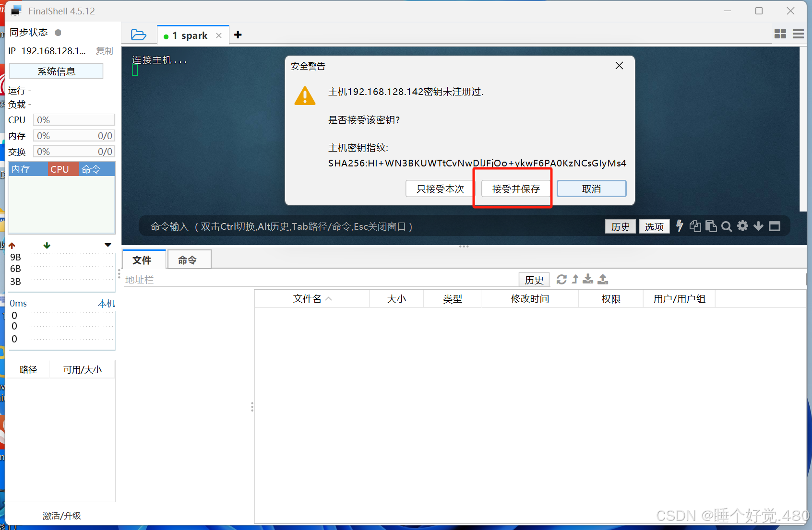The width and height of the screenshot is (812, 530).
Task: Click the copy icon in command toolbar
Action: point(695,226)
